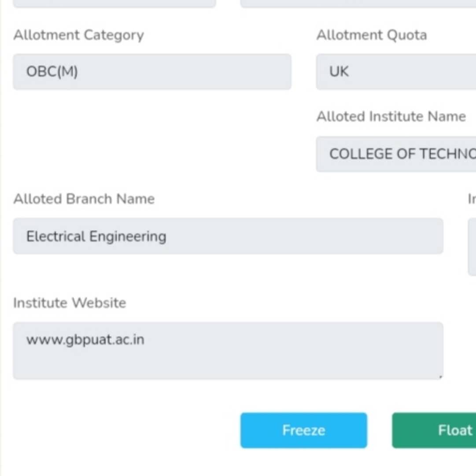Click the partial field right of Alloted Branch Name
The image size is (476, 476).
click(472, 247)
